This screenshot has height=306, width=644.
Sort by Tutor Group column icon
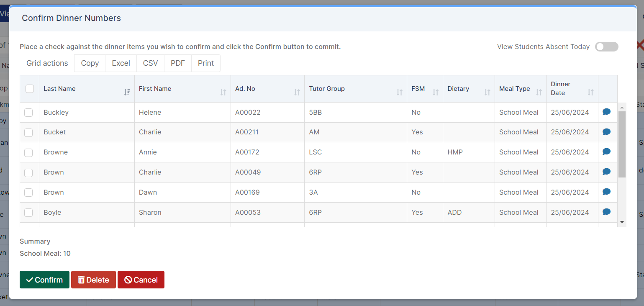point(399,92)
